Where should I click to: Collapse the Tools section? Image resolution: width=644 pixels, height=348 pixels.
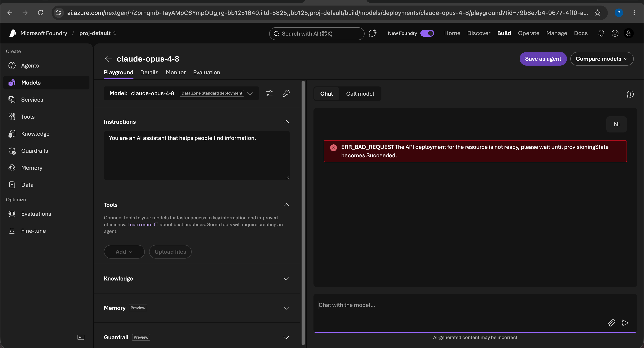(x=286, y=205)
